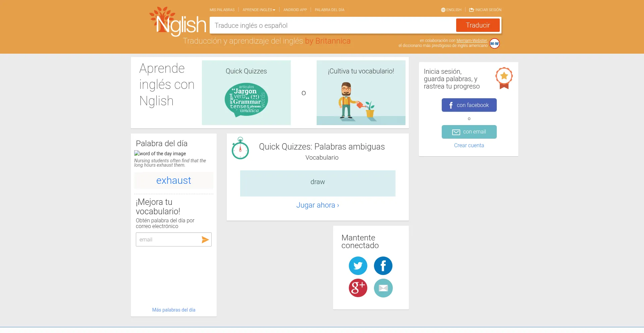Click the Google Plus icon

pos(358,288)
